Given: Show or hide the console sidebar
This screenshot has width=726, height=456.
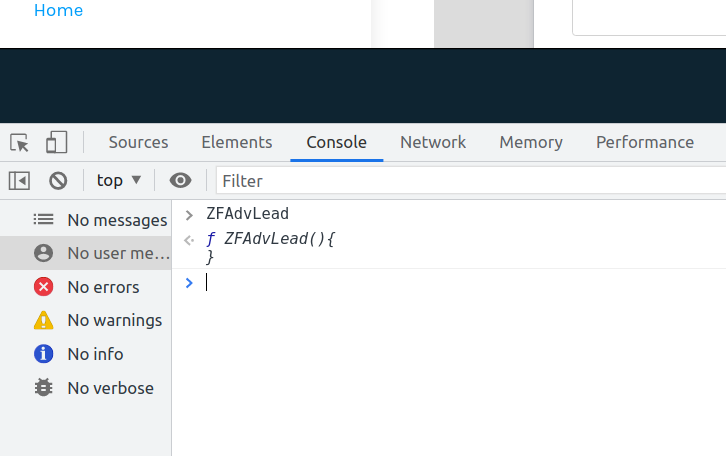Looking at the screenshot, I should pyautogui.click(x=19, y=180).
